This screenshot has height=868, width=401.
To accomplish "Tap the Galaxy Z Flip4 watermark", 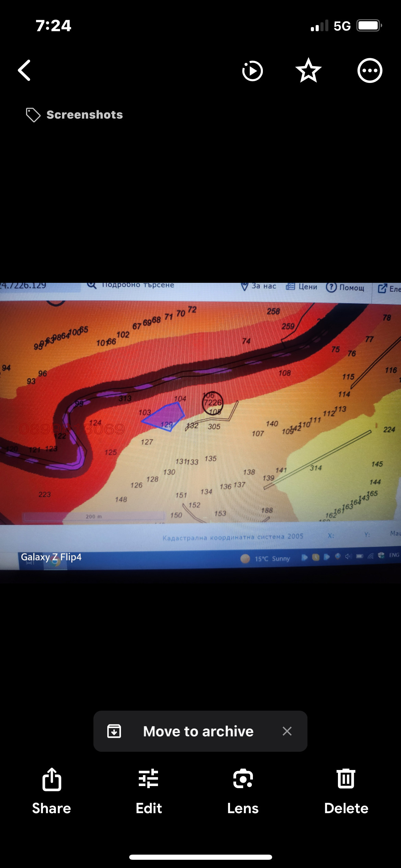I will pyautogui.click(x=51, y=557).
